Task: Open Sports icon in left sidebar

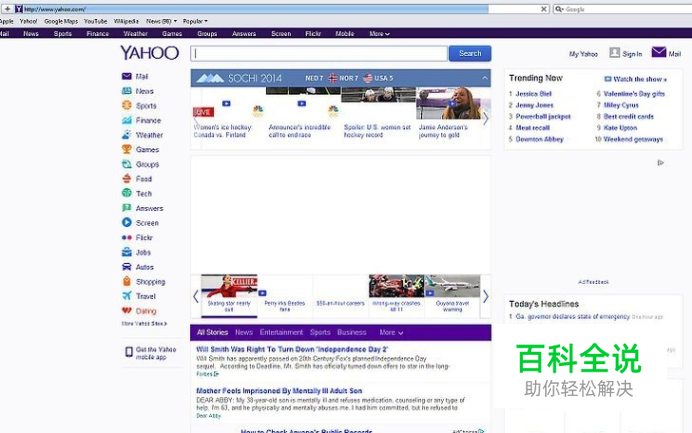Action: [127, 105]
